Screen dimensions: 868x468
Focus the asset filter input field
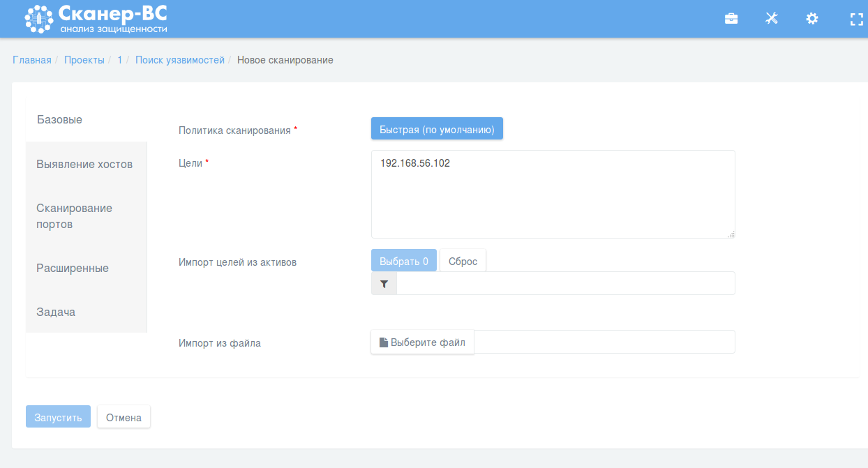click(x=566, y=284)
